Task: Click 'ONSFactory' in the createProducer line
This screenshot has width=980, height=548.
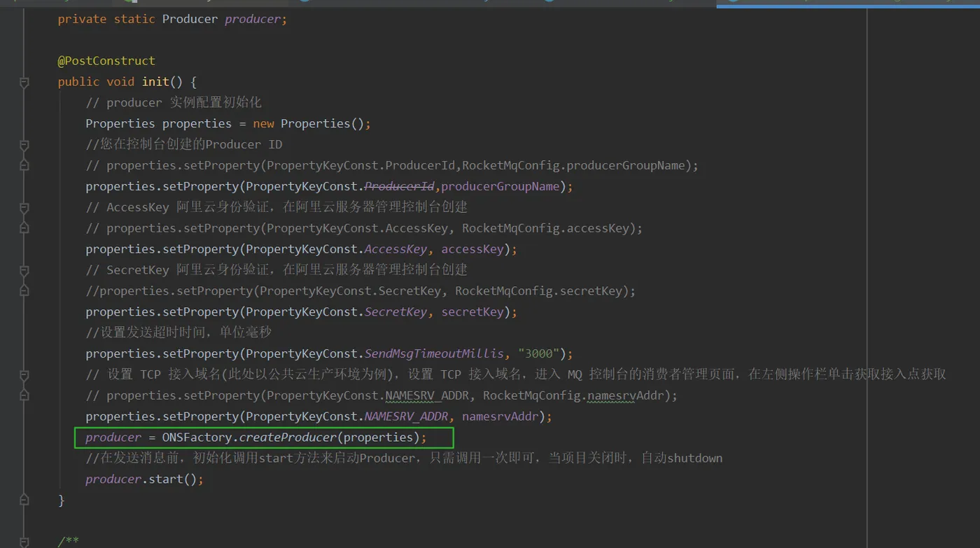Action: coord(197,437)
